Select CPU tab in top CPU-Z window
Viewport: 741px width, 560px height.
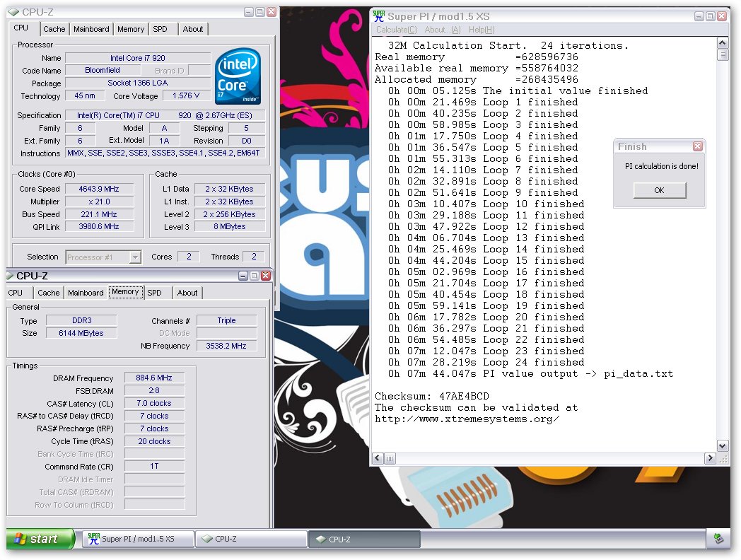[x=23, y=28]
